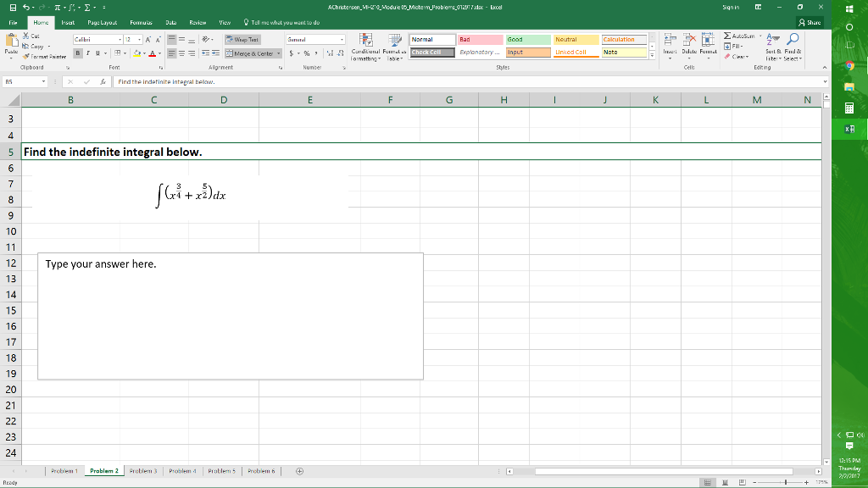Click the 'Type your answer here' text box
Screen dimensions: 868x488
(230, 315)
